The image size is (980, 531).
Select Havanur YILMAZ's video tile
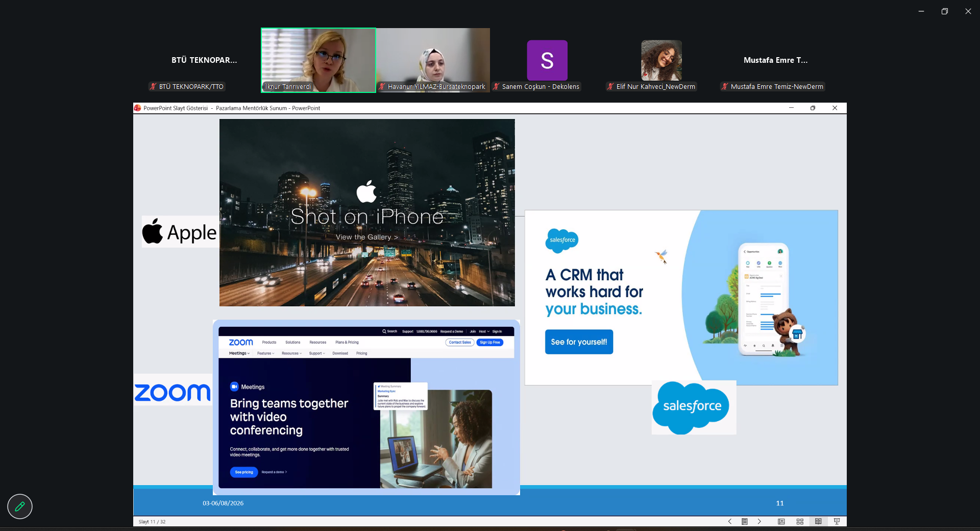point(433,60)
